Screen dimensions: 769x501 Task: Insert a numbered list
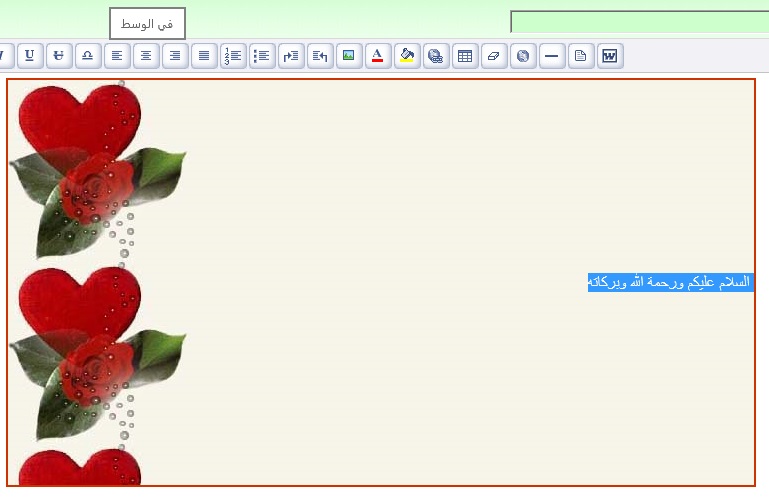point(233,56)
